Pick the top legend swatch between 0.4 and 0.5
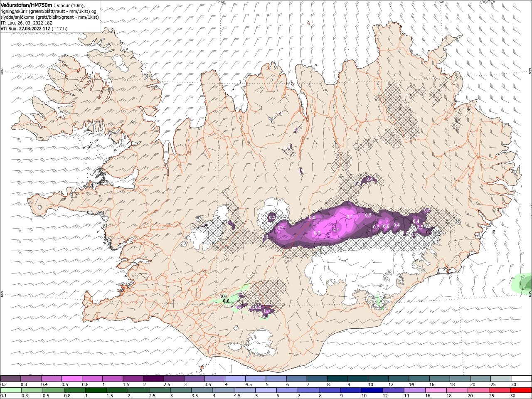 coord(51,378)
